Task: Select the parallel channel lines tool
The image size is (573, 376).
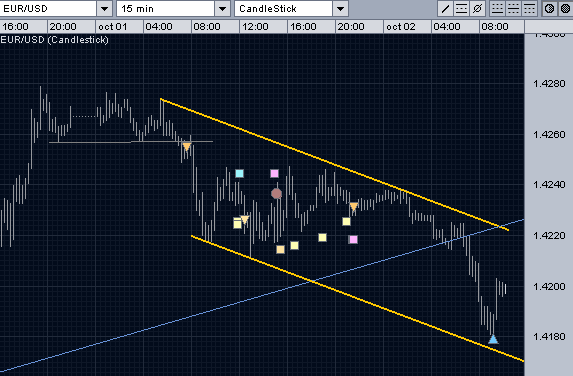Action: coord(462,8)
